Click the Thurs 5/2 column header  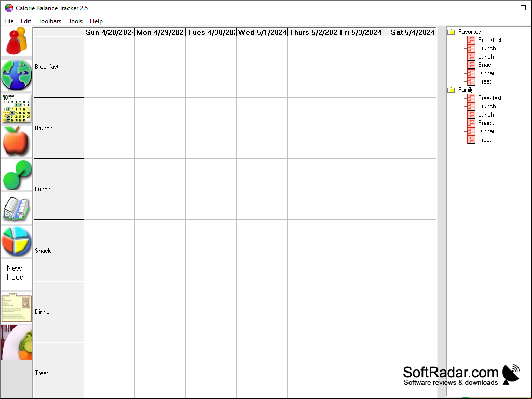tap(313, 32)
